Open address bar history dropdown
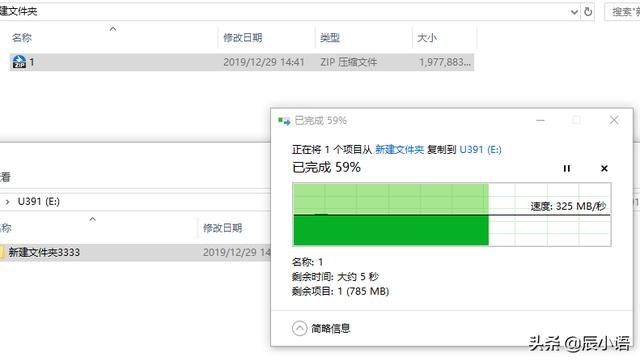The image size is (640, 362). pyautogui.click(x=574, y=12)
